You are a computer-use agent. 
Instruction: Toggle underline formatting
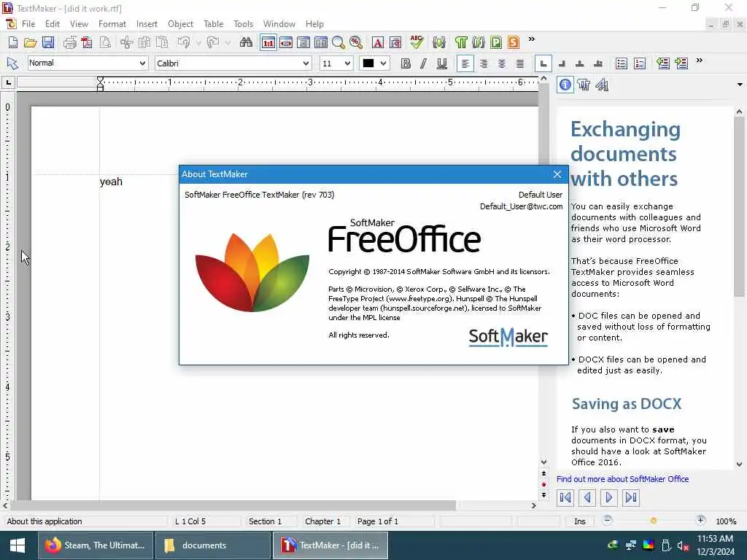[x=442, y=63]
